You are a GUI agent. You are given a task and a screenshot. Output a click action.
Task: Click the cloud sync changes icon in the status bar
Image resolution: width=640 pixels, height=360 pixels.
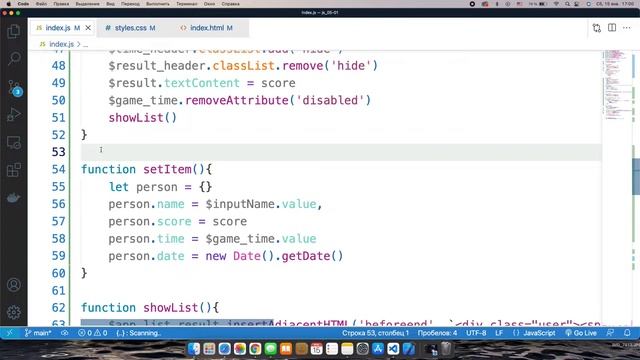pyautogui.click(x=64, y=333)
